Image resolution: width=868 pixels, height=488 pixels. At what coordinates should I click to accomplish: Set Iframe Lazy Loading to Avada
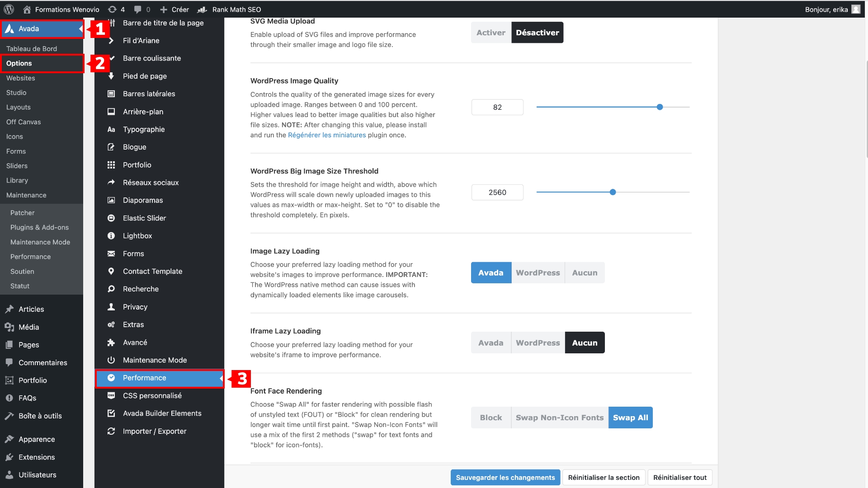point(491,343)
